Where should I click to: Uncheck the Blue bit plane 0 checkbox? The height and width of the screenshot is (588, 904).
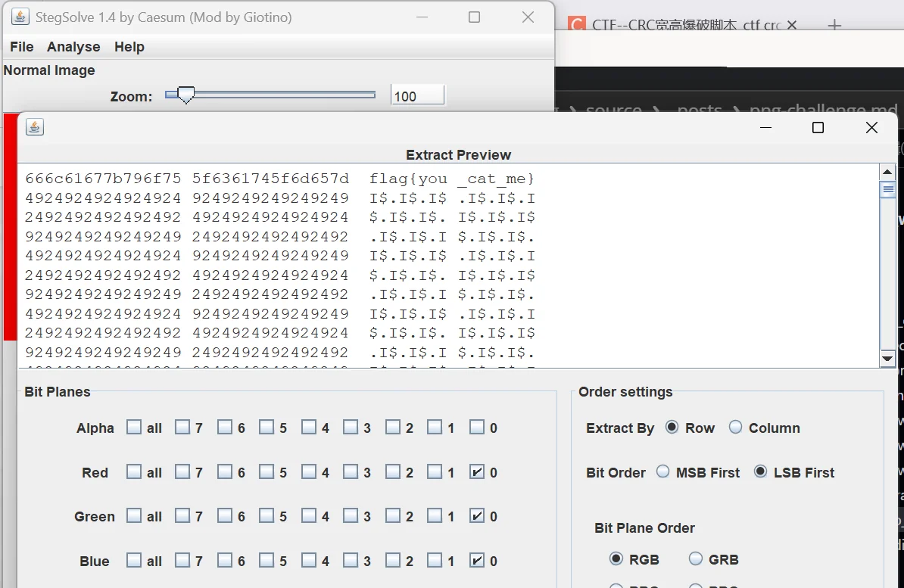click(477, 561)
